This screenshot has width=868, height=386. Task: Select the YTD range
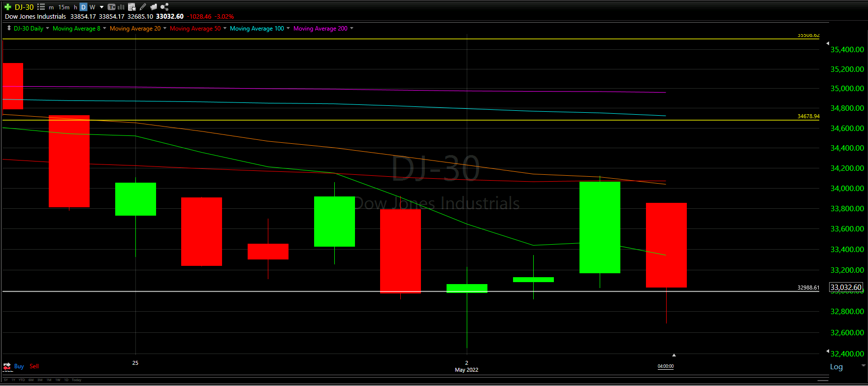(22, 380)
